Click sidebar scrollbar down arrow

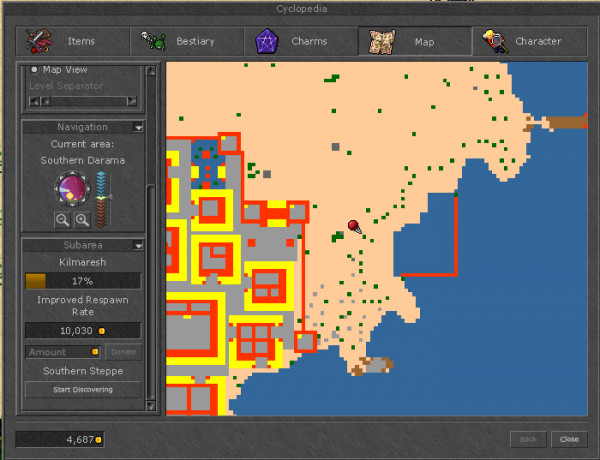pos(151,405)
